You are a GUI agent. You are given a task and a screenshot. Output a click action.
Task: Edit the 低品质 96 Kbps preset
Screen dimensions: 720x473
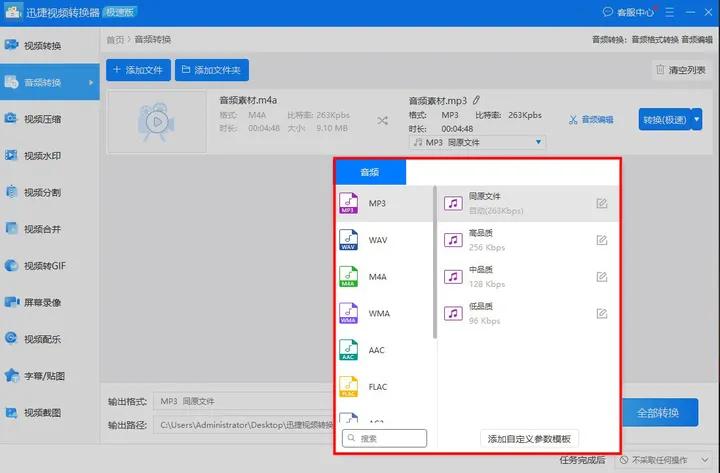[x=602, y=314]
